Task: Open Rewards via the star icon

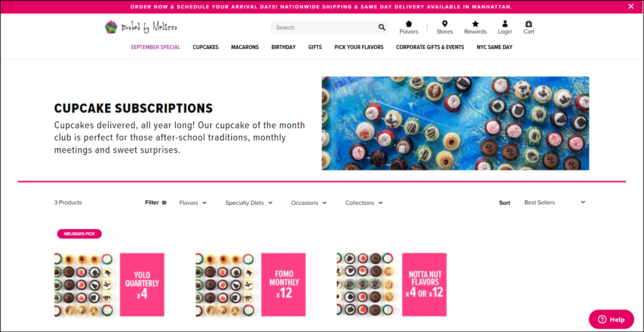Action: pyautogui.click(x=475, y=24)
